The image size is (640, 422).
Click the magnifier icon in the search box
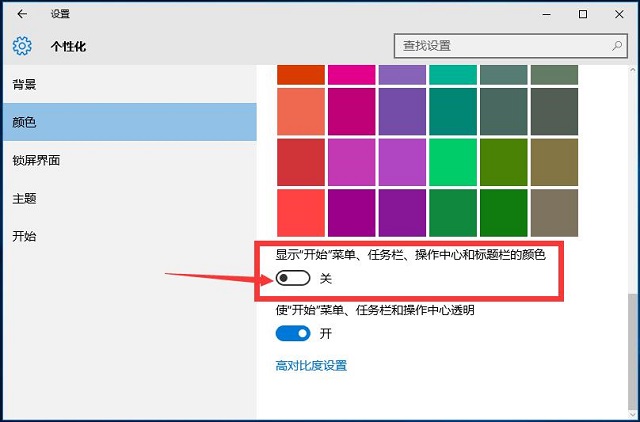[617, 46]
